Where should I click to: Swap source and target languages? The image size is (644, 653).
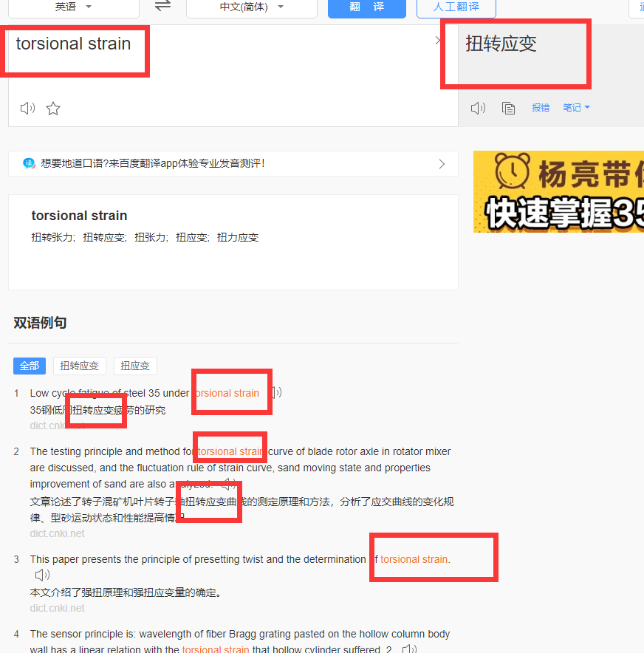[162, 6]
